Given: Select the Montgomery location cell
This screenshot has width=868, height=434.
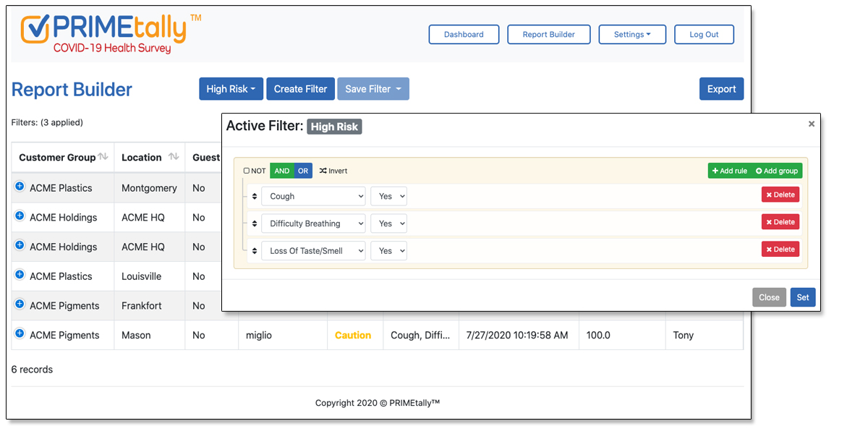Looking at the screenshot, I should (149, 188).
